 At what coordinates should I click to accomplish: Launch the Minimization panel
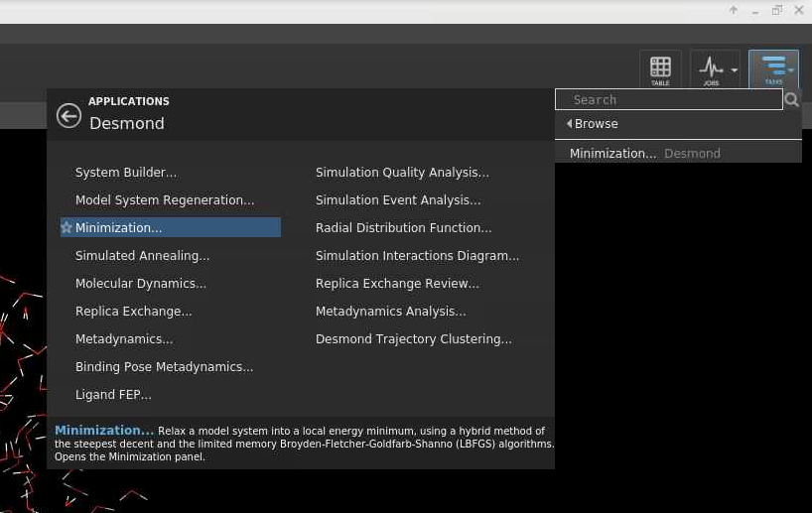point(171,227)
